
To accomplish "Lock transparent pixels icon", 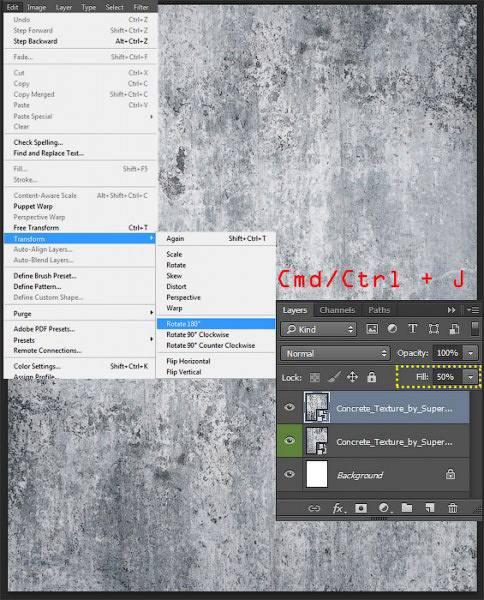I will coord(315,378).
